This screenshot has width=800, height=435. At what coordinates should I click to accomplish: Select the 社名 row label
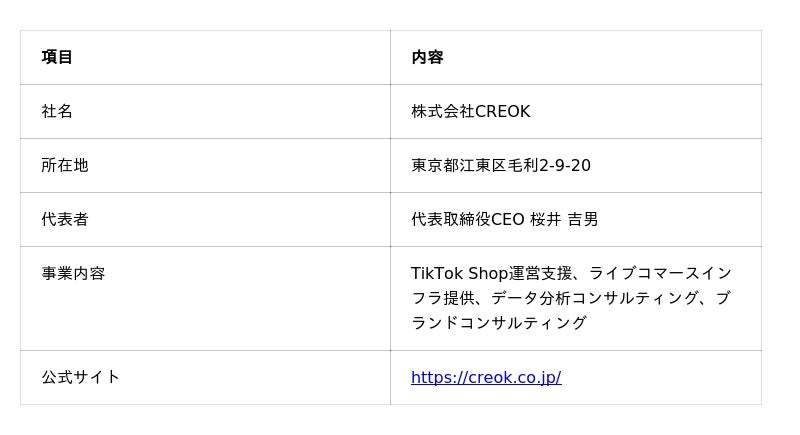57,111
